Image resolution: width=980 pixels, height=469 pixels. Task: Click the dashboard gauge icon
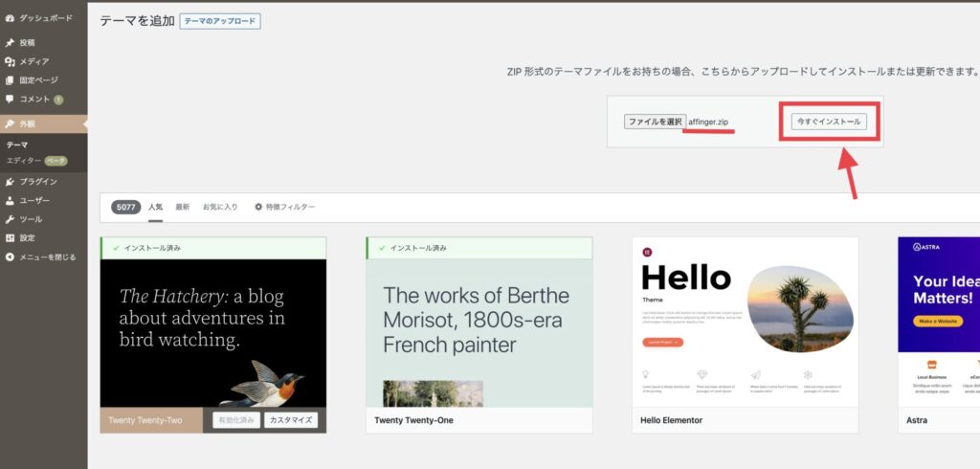(x=10, y=19)
